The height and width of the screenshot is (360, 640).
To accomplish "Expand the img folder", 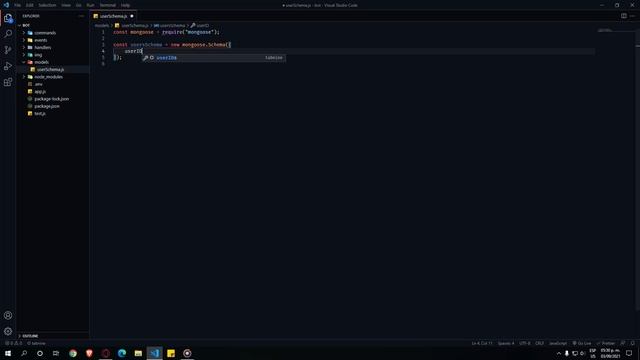I will click(x=38, y=55).
